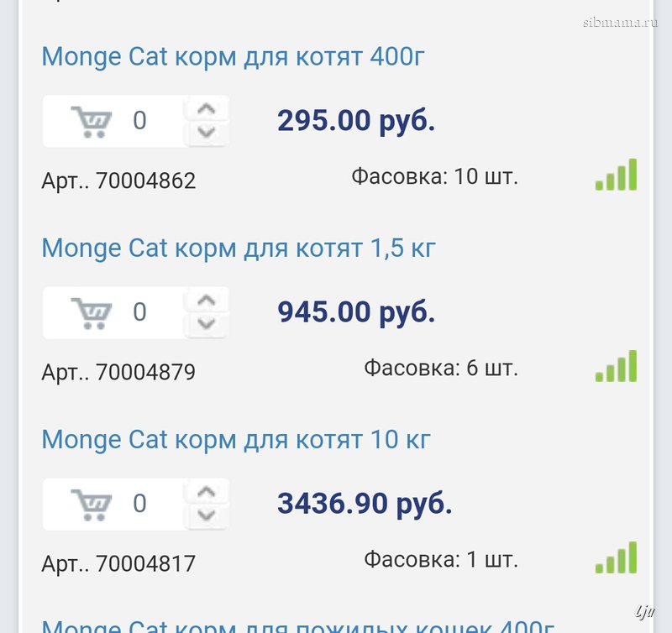Decrease quantity for kitten food 10 кг
Screen dimensions: 672x633
[x=207, y=515]
